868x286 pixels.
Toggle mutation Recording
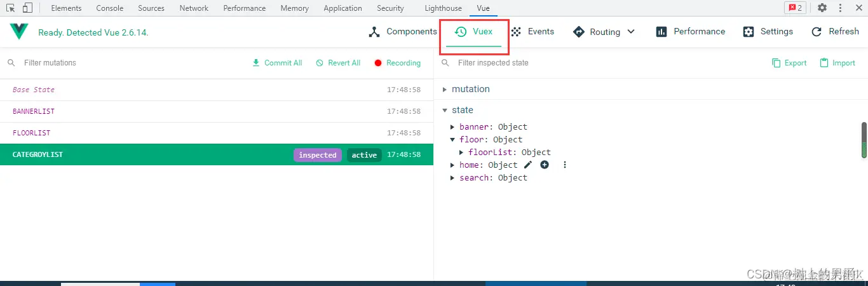[x=398, y=63]
